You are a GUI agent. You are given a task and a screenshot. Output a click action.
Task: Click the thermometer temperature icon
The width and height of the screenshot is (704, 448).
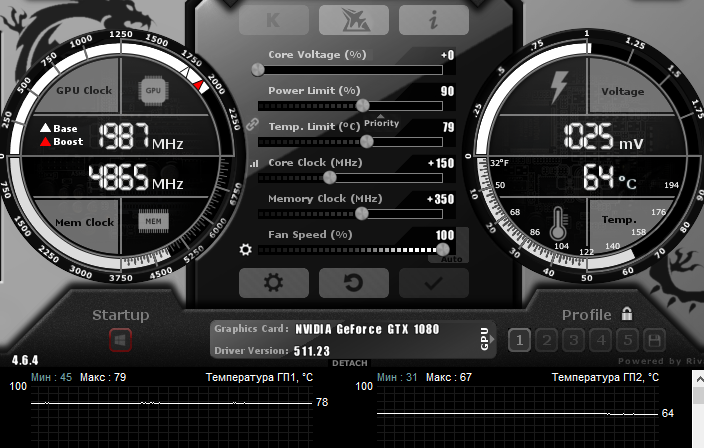pos(559,223)
